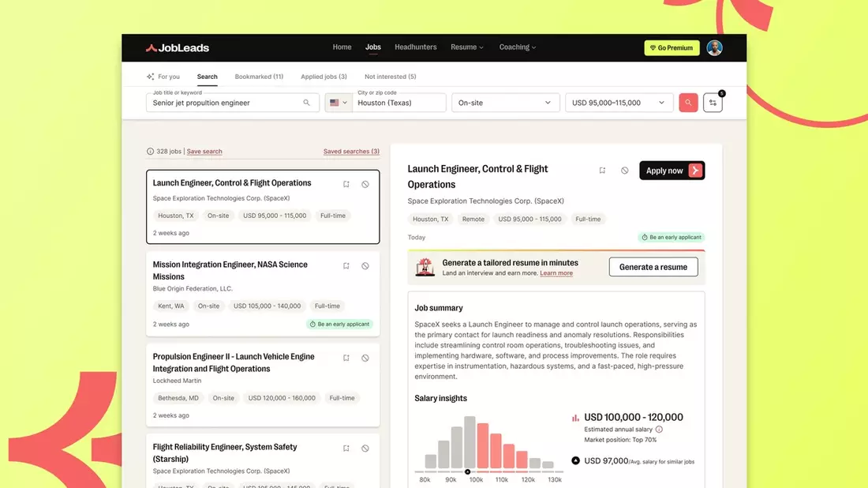Screen dimensions: 868x488
Task: Go to Home in top navigation
Action: pyautogui.click(x=342, y=47)
